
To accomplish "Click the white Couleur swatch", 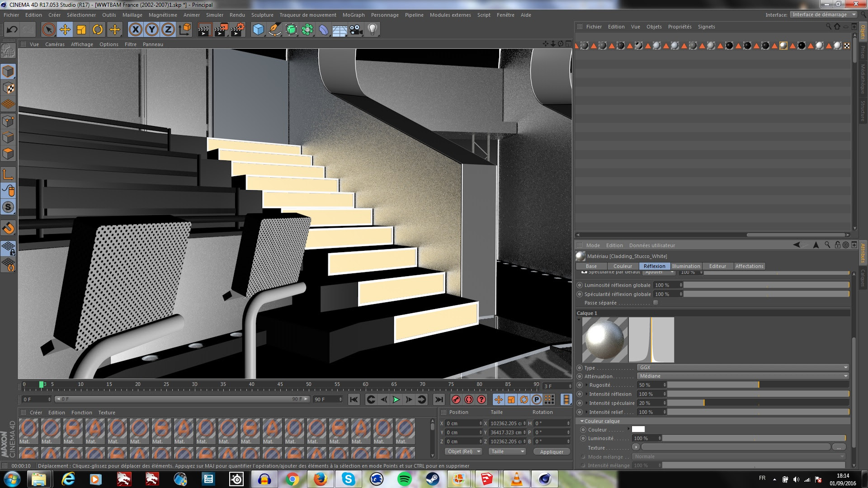I will (x=638, y=429).
